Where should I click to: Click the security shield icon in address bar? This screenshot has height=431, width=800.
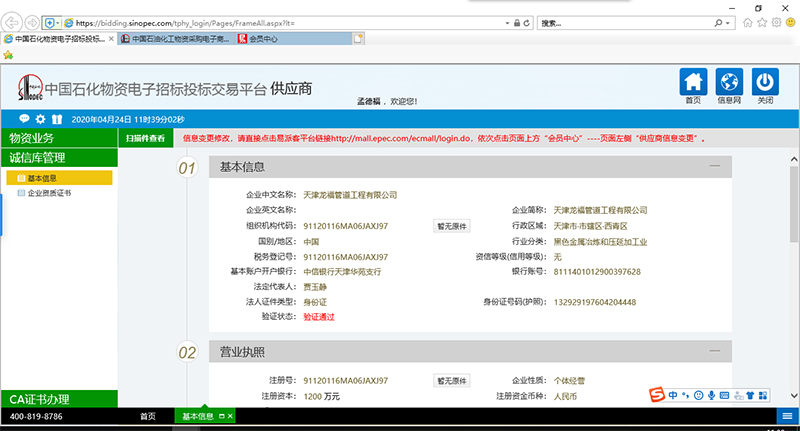tap(49, 23)
